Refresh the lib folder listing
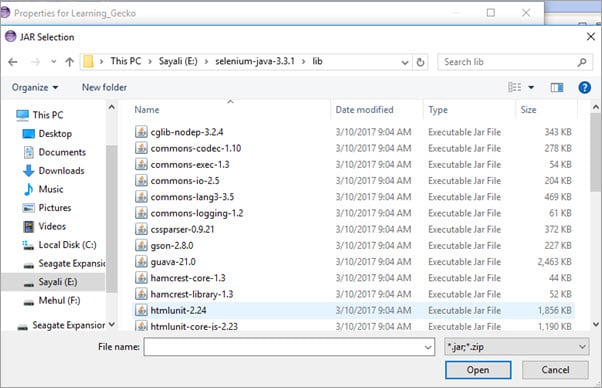The width and height of the screenshot is (602, 388). (x=420, y=62)
